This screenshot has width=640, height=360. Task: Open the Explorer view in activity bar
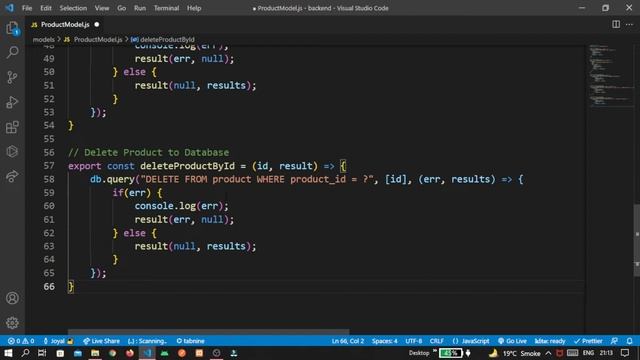12,28
